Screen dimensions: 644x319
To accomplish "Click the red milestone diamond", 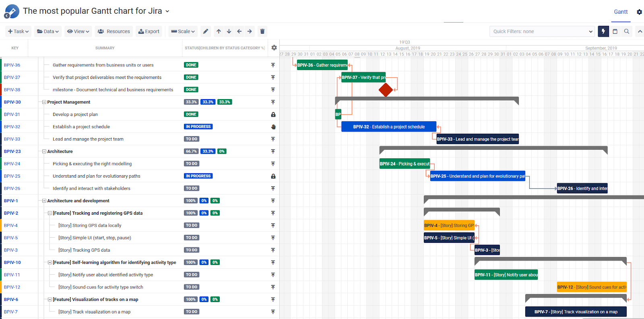I will tap(386, 90).
